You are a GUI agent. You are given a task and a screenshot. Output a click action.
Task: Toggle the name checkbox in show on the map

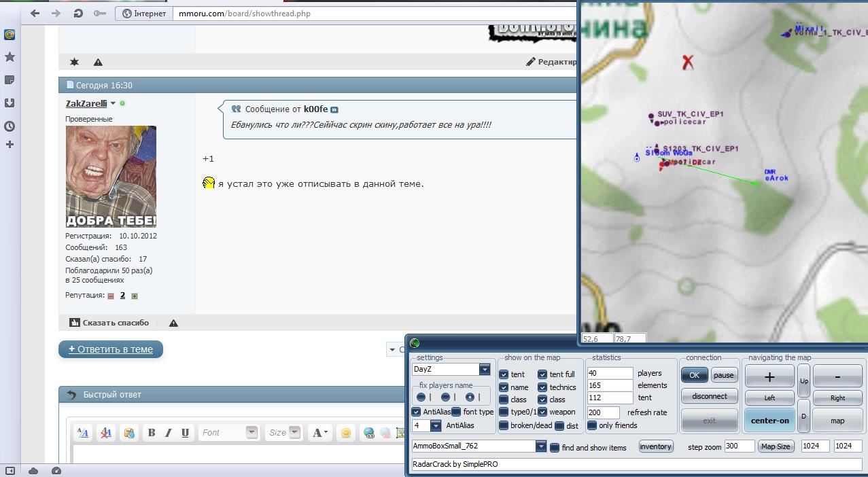[x=504, y=387]
